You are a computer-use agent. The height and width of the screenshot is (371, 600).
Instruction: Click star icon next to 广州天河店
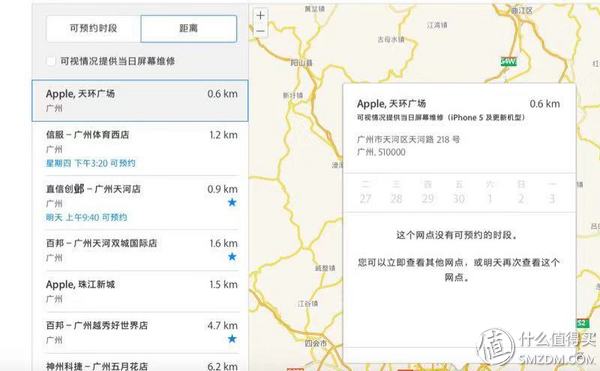[232, 202]
